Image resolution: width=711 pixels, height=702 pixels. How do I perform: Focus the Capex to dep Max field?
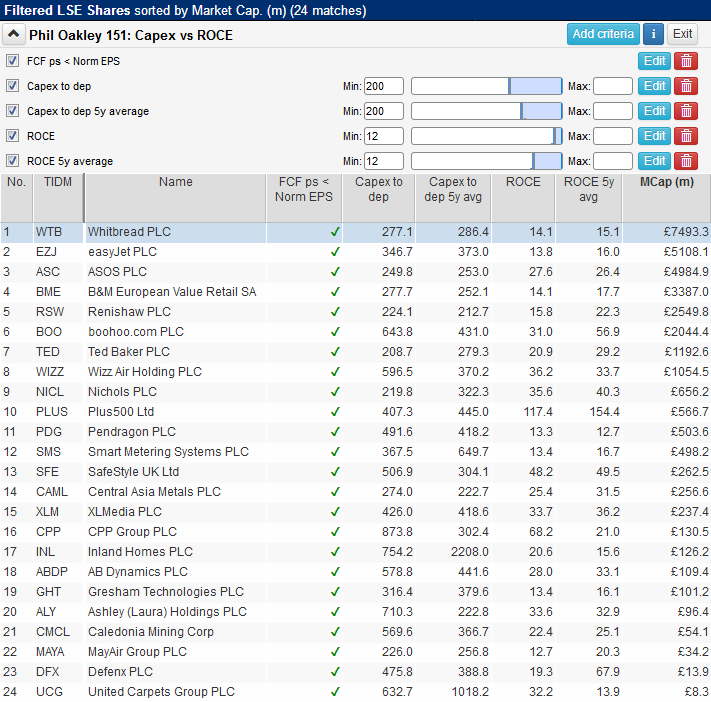point(613,86)
